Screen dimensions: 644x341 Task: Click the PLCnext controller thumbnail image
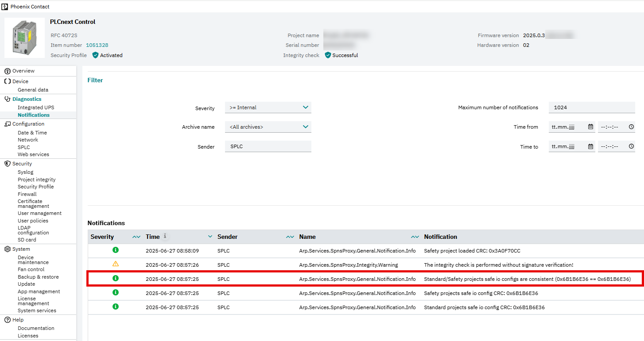(x=24, y=38)
